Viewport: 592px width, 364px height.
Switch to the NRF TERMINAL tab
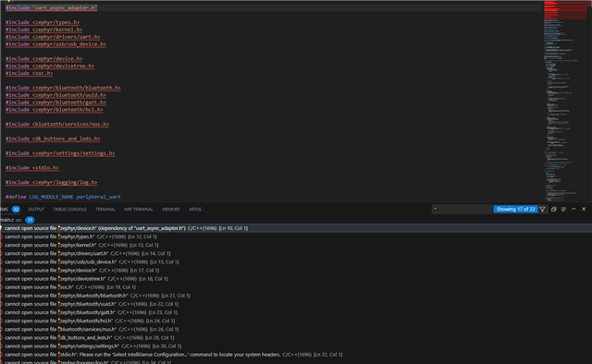tap(139, 210)
